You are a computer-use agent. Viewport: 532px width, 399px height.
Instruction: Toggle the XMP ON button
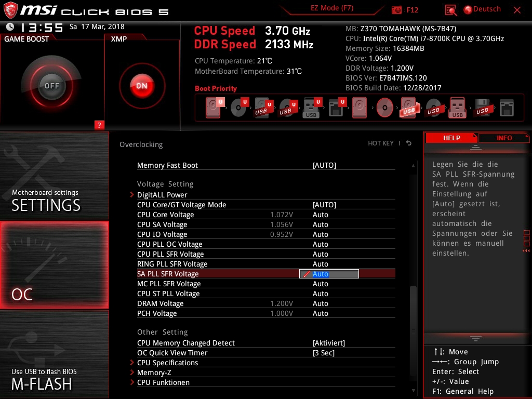(142, 86)
